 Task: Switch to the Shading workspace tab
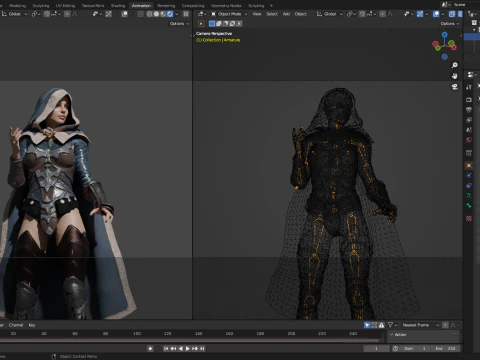118,6
